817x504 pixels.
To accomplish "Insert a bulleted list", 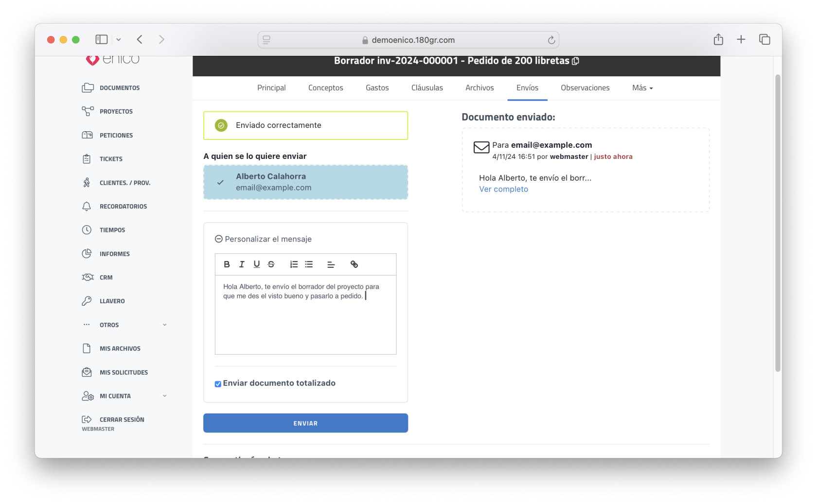I will [309, 264].
